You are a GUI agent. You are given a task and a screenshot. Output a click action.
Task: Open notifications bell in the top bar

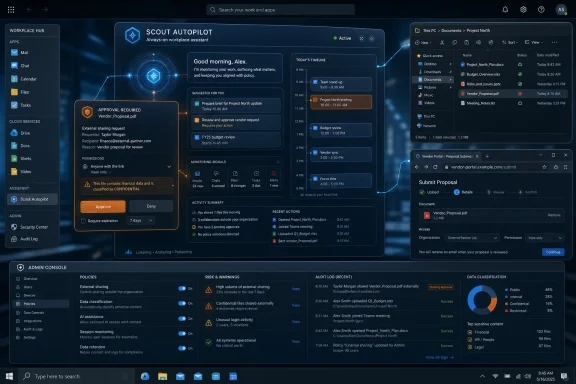505,10
